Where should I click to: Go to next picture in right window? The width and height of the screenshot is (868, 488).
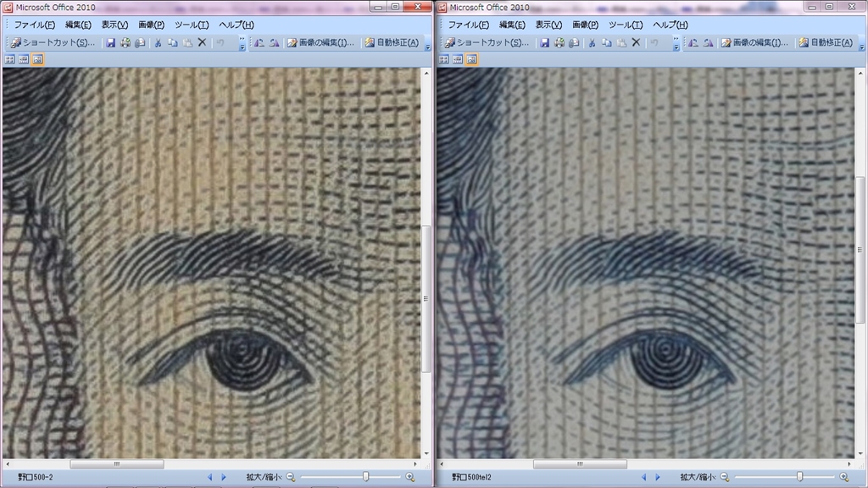658,477
